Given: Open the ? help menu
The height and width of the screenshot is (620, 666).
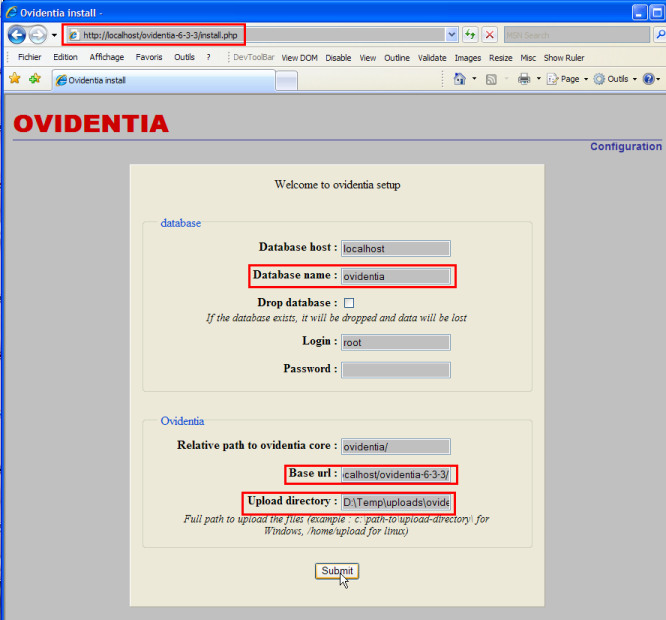Looking at the screenshot, I should pyautogui.click(x=208, y=57).
